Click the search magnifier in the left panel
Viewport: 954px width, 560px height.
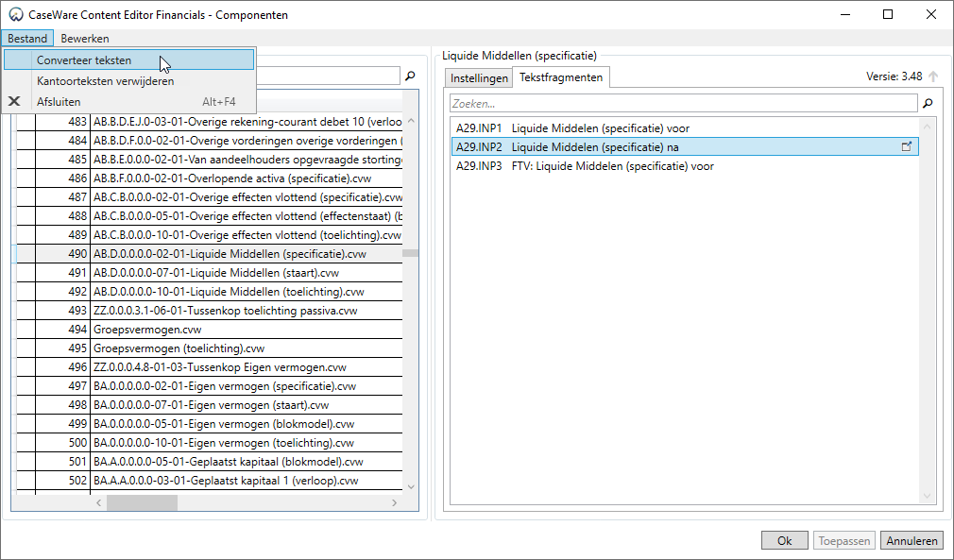coord(410,76)
